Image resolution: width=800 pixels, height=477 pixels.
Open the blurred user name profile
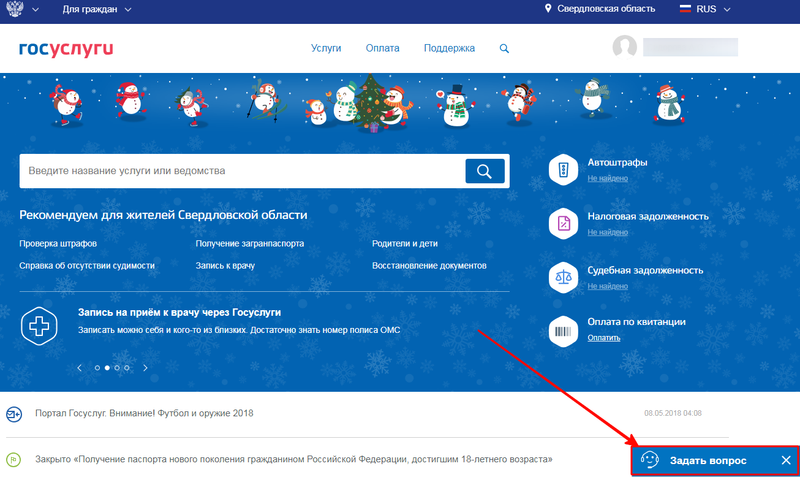click(690, 47)
